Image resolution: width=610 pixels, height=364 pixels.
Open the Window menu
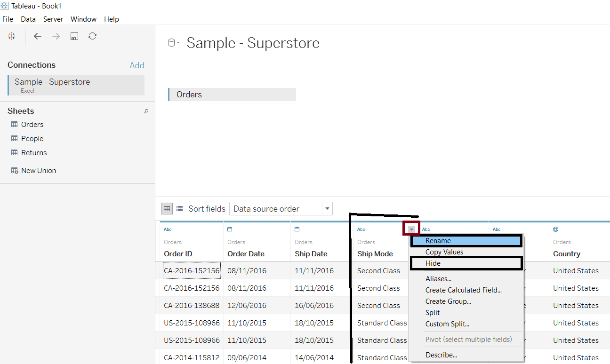point(83,19)
